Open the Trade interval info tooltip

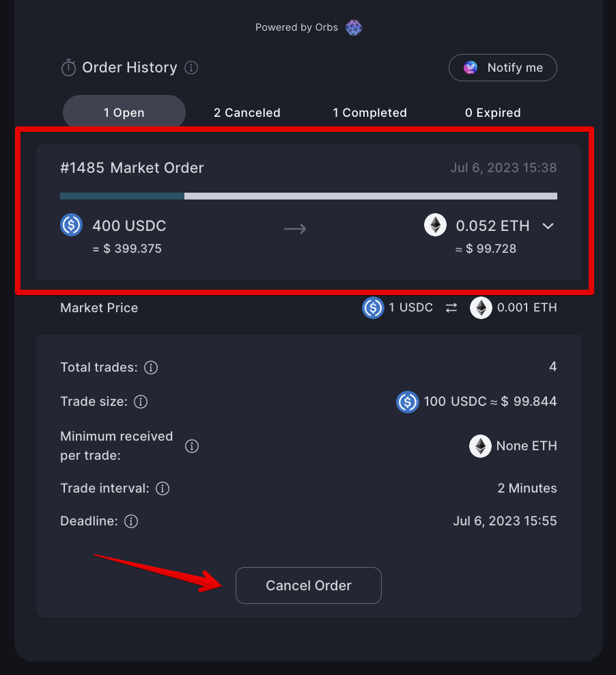pos(164,488)
